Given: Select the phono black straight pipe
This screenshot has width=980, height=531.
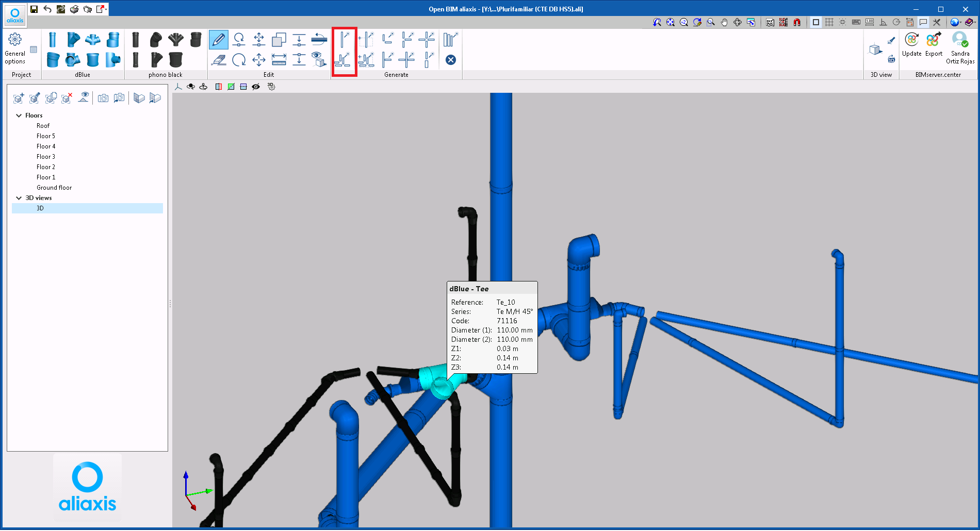Looking at the screenshot, I should pos(136,40).
